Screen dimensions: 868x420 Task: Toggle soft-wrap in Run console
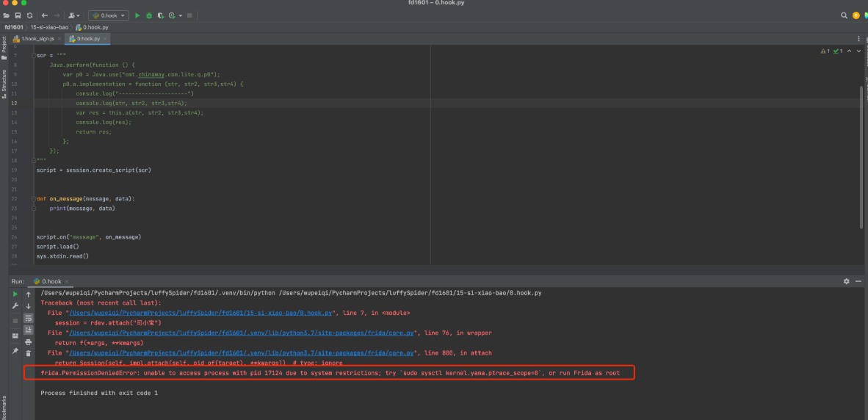(29, 318)
